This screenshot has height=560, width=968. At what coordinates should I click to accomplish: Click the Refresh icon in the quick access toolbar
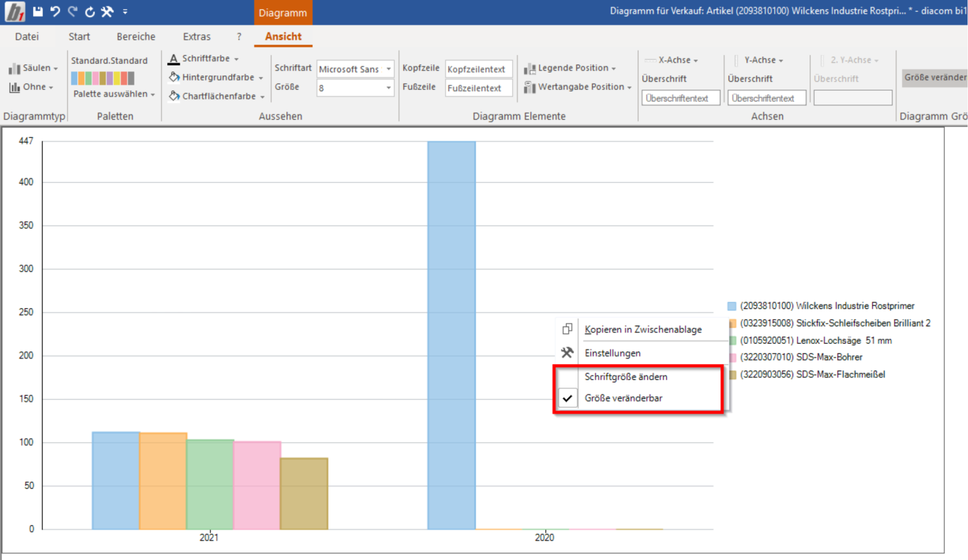[x=90, y=12]
